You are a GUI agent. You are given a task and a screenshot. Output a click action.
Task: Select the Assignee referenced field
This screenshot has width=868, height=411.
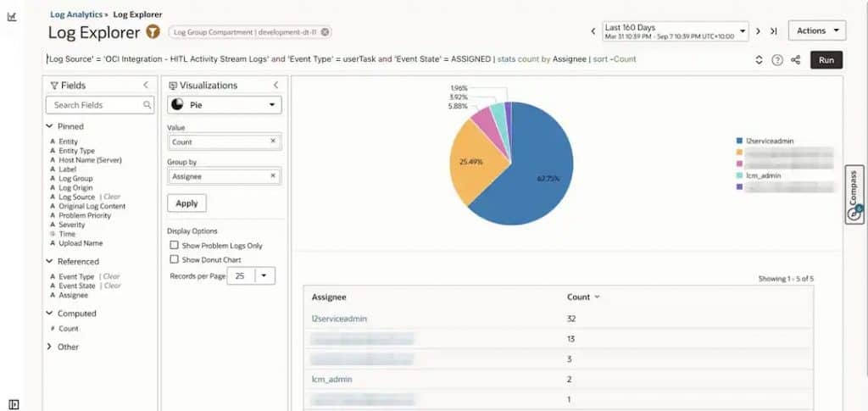[x=73, y=296]
